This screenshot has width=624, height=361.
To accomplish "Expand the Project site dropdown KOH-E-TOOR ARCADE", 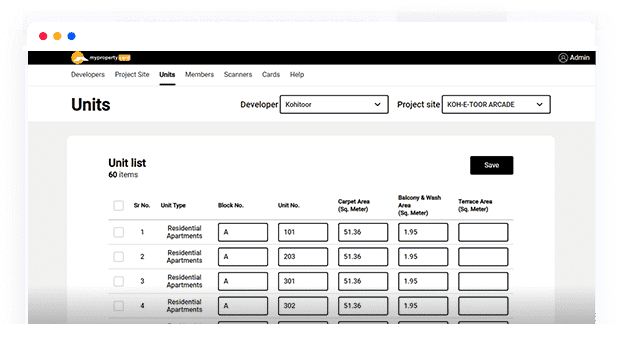I will (496, 104).
